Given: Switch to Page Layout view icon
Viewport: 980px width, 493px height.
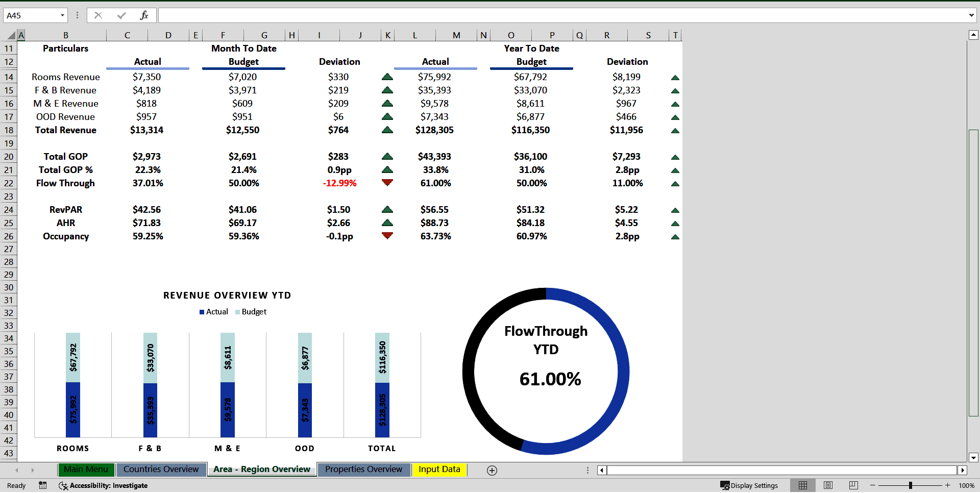Looking at the screenshot, I should click(x=828, y=485).
